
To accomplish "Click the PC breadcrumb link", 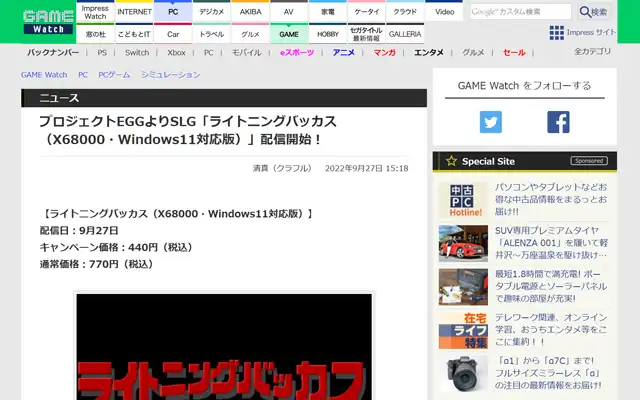I will [83, 75].
